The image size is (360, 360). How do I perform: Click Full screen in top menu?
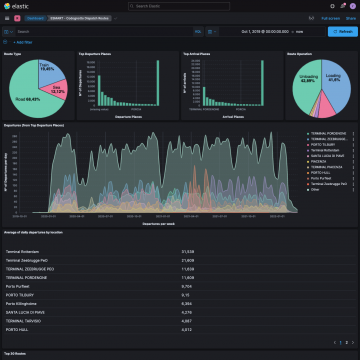tap(331, 18)
